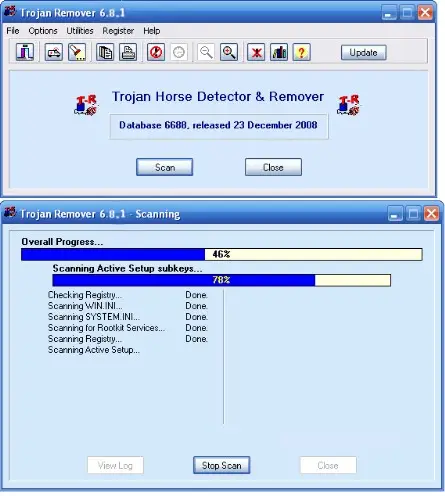The image size is (445, 496).
Task: Click the Active Setup subkeys progress bar at 78%
Action: click(x=222, y=280)
